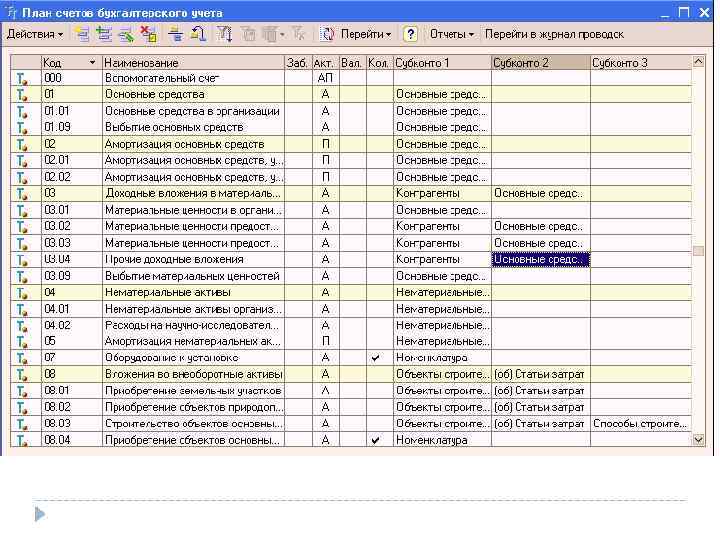The height and width of the screenshot is (540, 720).
Task: Click account icon of row 04
Action: point(22,293)
